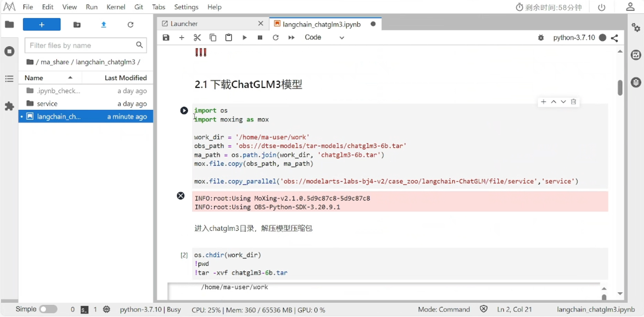Insert a cell below using toolbar plus
Screen dimensions: 644x317
tap(182, 38)
